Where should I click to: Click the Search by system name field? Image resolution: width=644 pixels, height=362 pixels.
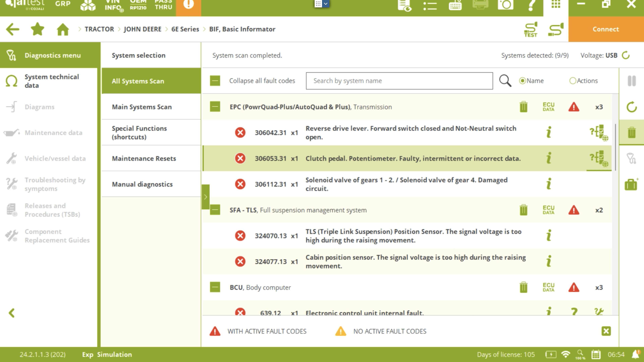coord(399,81)
